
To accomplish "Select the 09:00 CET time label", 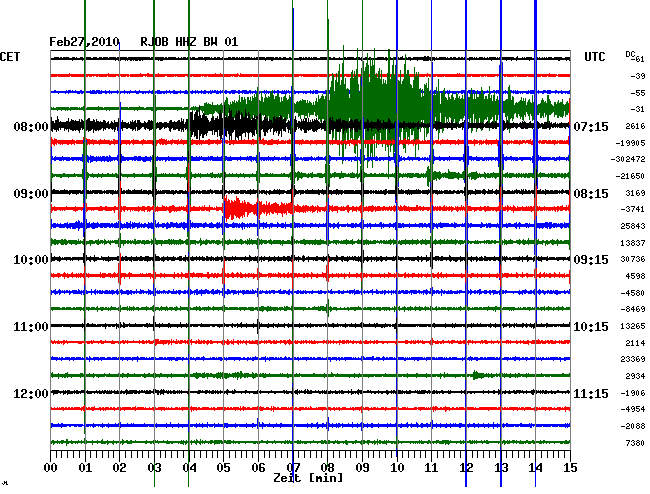I will coord(31,194).
